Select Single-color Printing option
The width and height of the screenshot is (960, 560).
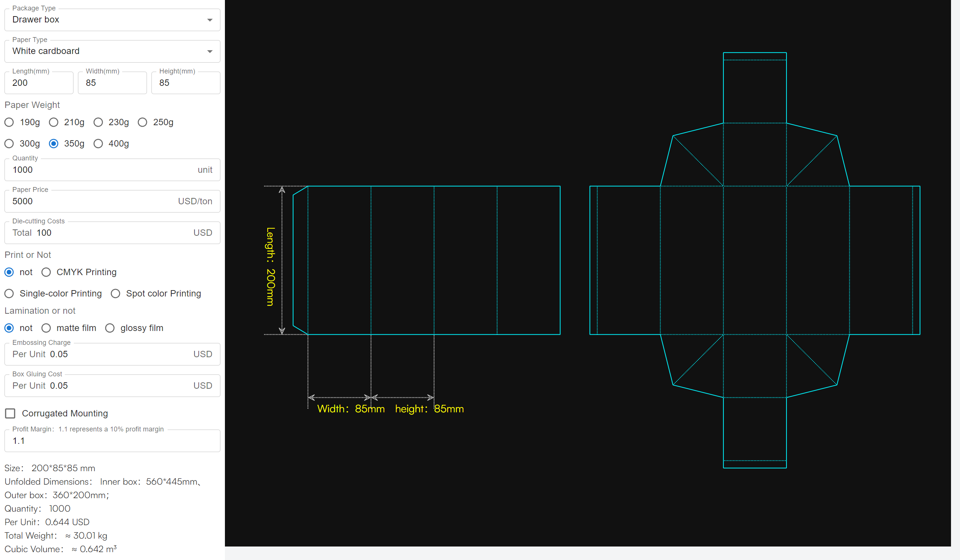(10, 293)
